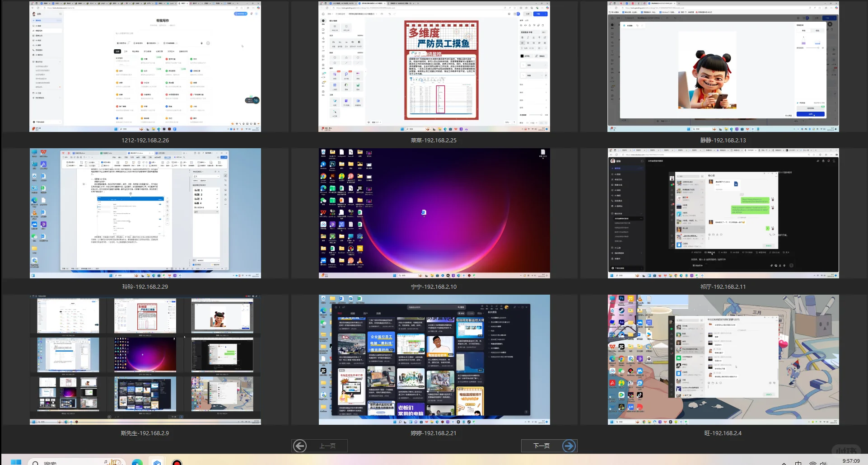Open the Windows Start menu

click(x=16, y=462)
